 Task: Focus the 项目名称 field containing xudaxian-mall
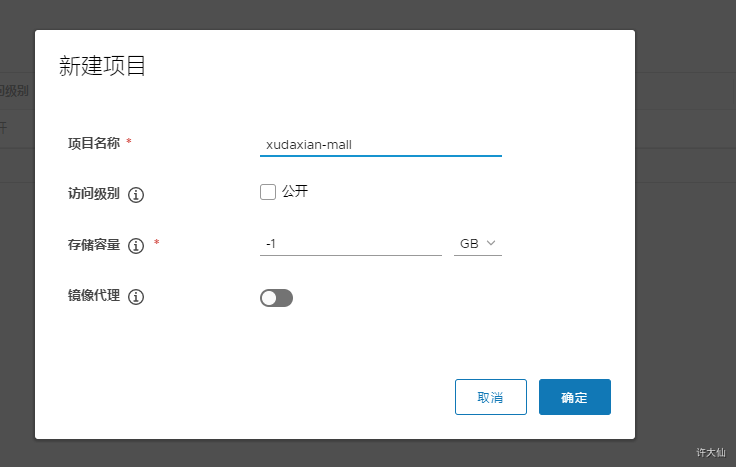tap(381, 145)
